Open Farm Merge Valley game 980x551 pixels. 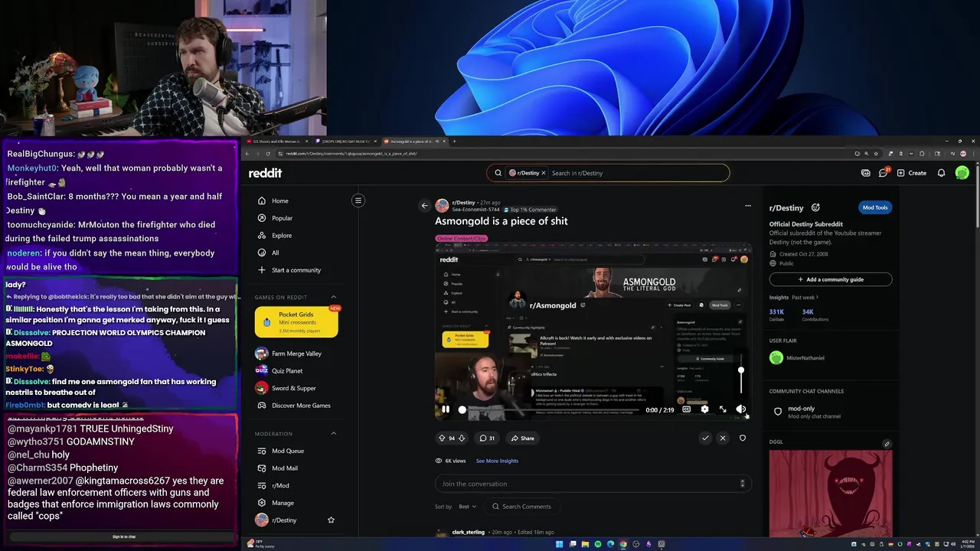click(296, 354)
